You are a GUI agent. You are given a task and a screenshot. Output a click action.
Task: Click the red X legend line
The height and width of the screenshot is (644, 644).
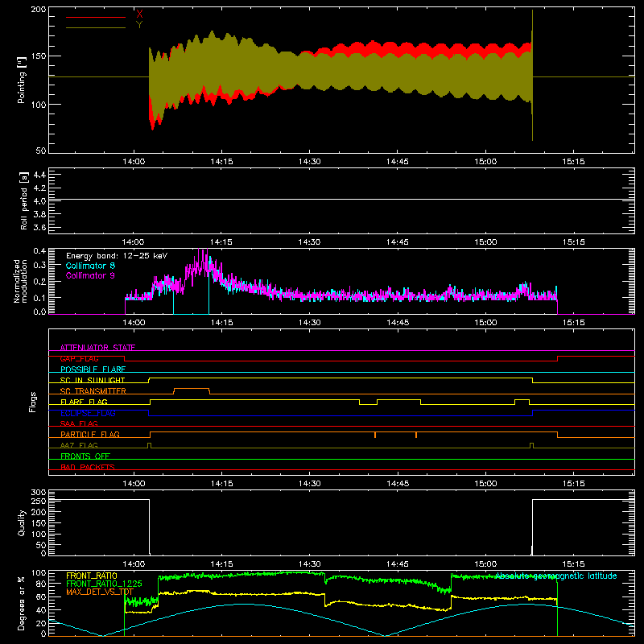point(96,17)
